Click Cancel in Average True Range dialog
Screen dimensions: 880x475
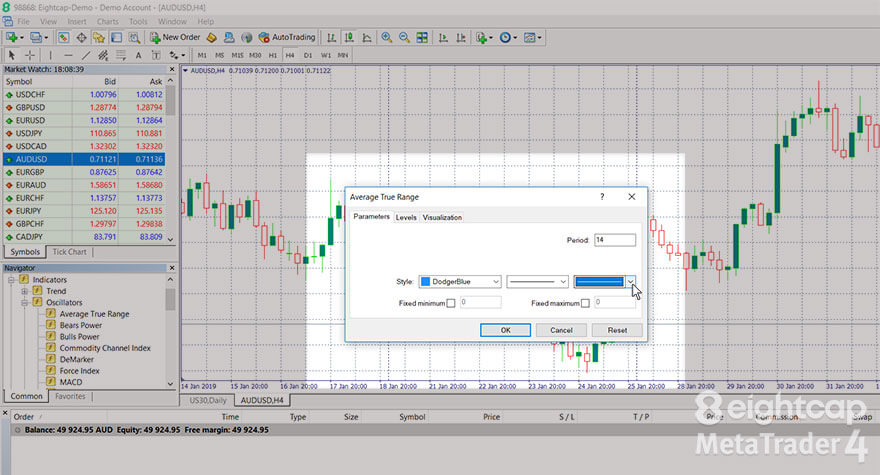[x=561, y=330]
